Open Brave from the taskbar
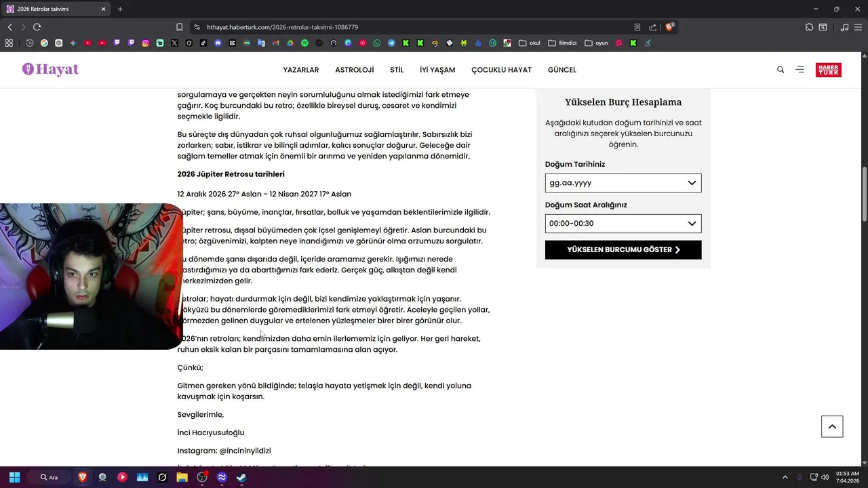 (x=83, y=477)
